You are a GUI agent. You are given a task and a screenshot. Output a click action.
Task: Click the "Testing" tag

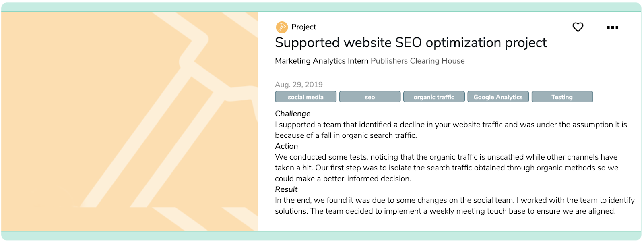pyautogui.click(x=562, y=97)
